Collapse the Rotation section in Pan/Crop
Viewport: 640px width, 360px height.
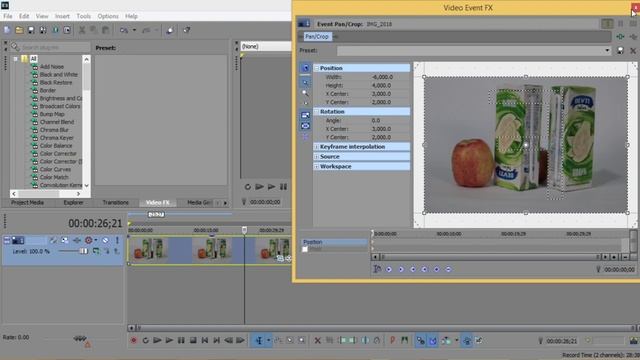point(316,111)
